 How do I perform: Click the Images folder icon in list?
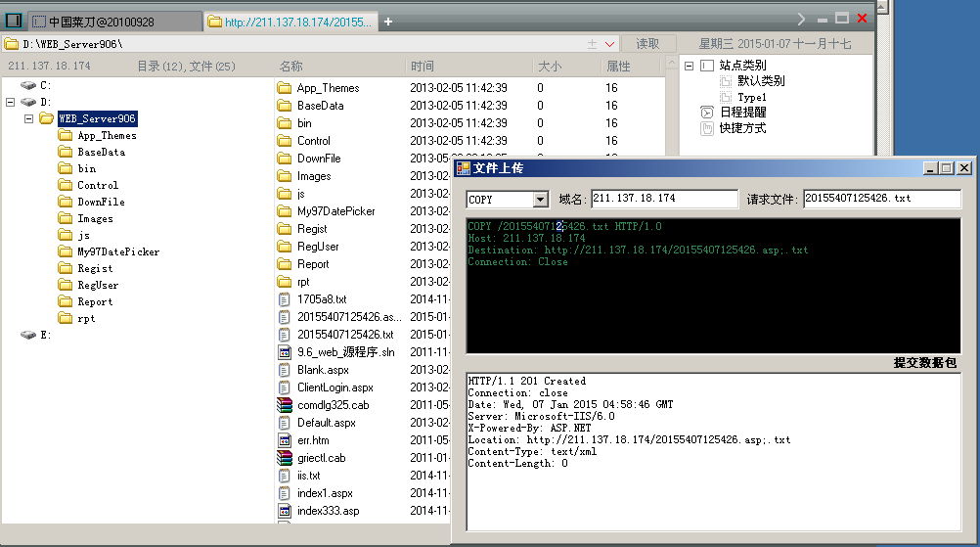pyautogui.click(x=285, y=176)
